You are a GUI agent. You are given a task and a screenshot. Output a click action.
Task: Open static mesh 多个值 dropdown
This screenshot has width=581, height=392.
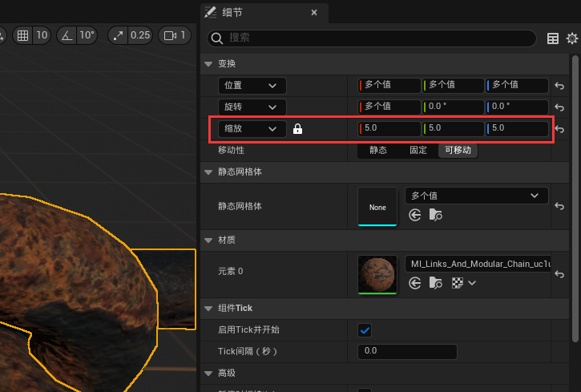click(x=477, y=196)
